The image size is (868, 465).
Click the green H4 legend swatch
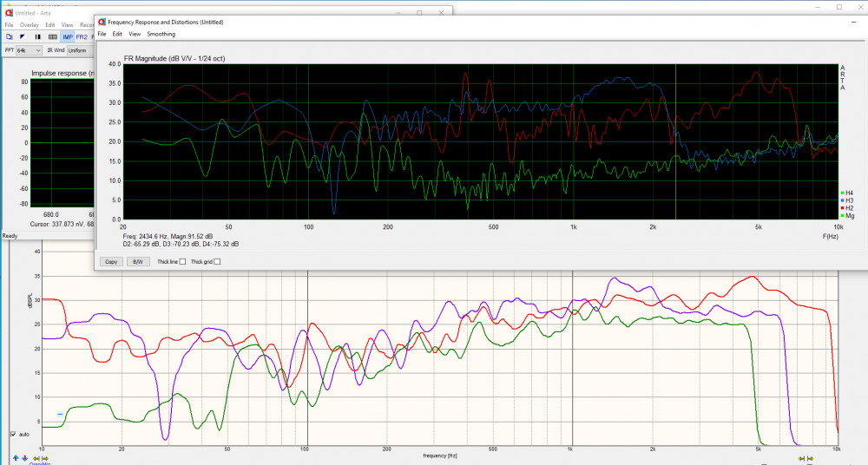pyautogui.click(x=841, y=193)
